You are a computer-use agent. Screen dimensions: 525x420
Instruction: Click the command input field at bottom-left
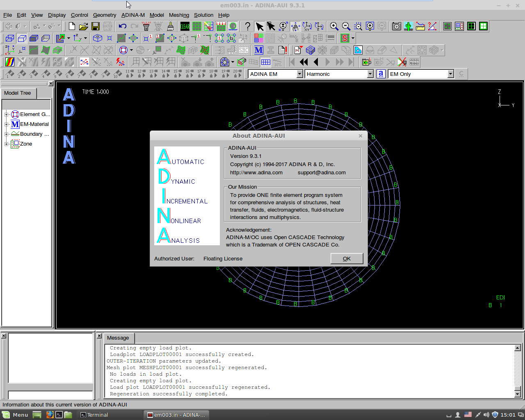tap(51, 395)
